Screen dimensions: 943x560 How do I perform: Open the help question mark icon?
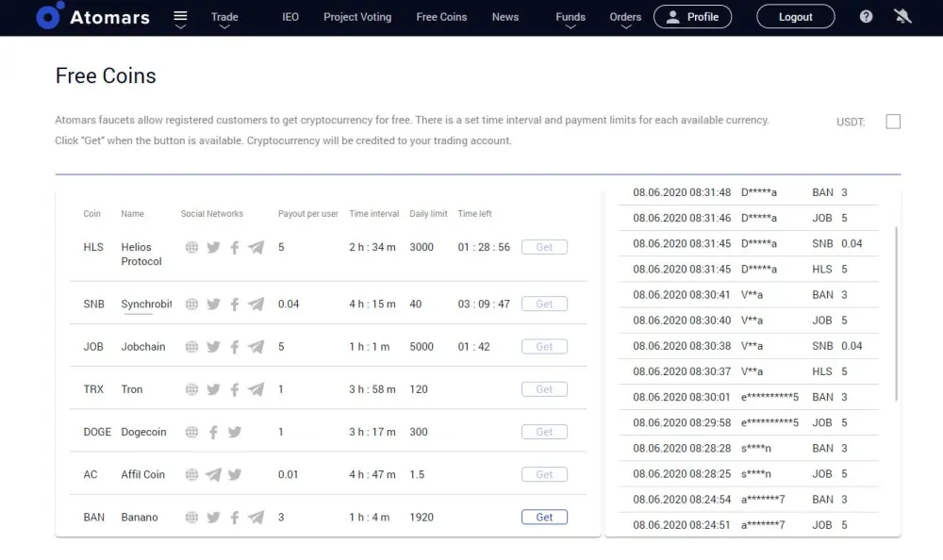pyautogui.click(x=866, y=17)
